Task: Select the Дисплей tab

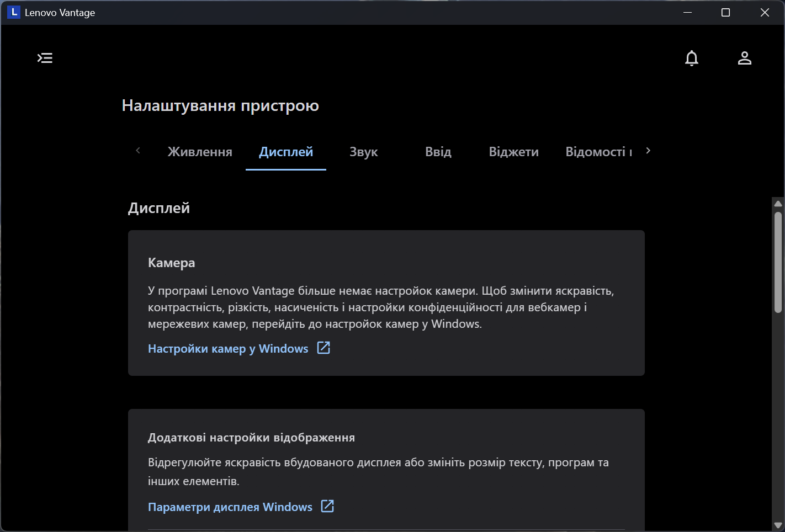Action: click(x=286, y=152)
